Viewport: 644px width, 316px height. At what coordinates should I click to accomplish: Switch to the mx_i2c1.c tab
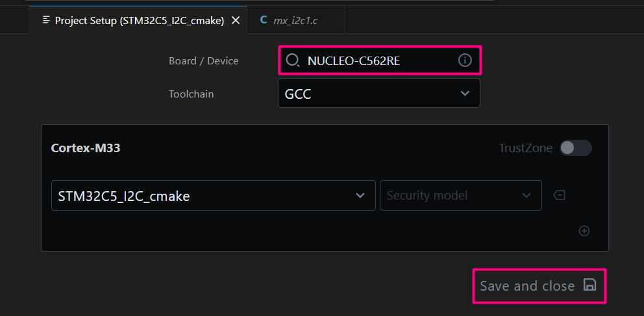tap(295, 20)
